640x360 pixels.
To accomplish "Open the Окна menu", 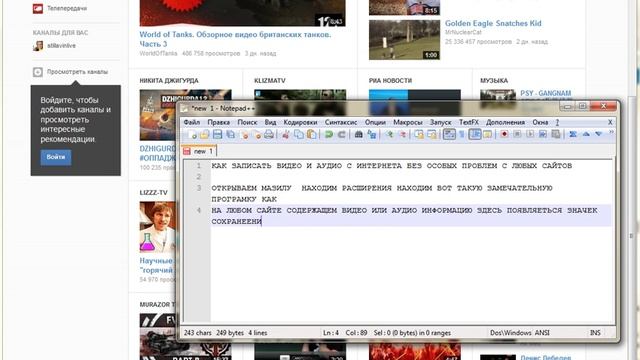I will tap(540, 122).
